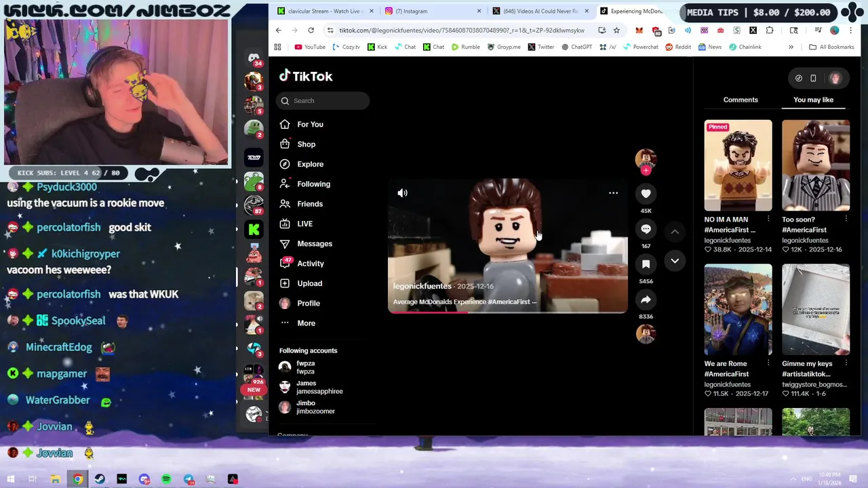The height and width of the screenshot is (488, 868).
Task: Switch to the clavicular Stream browser tab
Action: click(x=324, y=11)
